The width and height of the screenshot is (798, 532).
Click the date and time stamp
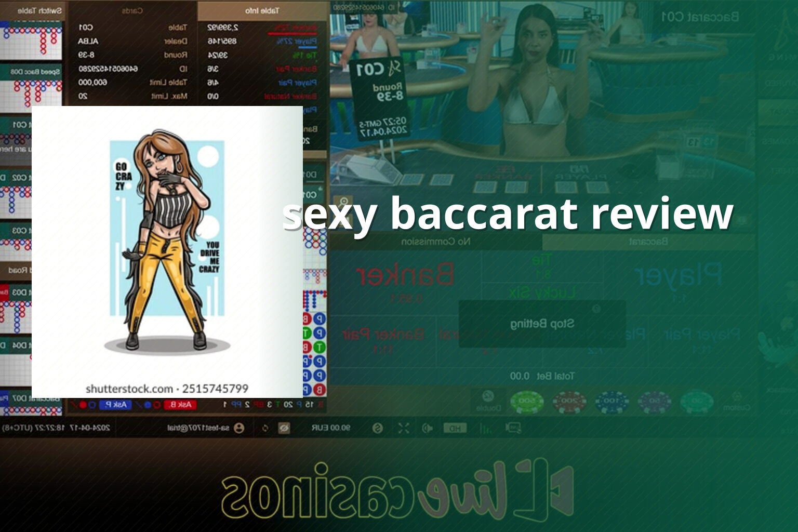56,428
